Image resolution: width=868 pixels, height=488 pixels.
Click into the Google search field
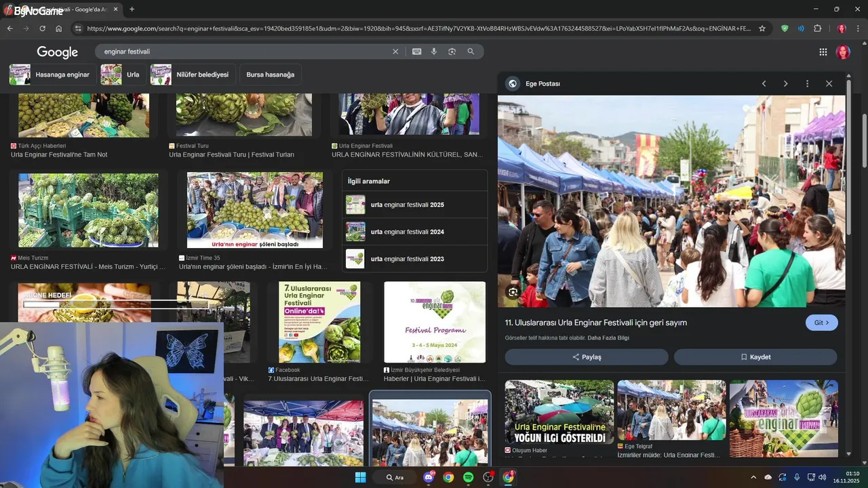[x=244, y=52]
